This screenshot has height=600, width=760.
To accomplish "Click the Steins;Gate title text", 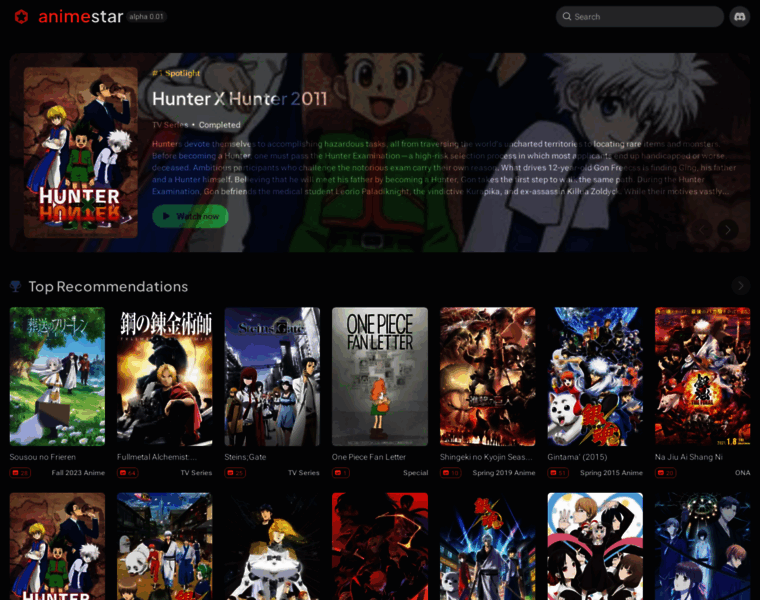I will (246, 457).
